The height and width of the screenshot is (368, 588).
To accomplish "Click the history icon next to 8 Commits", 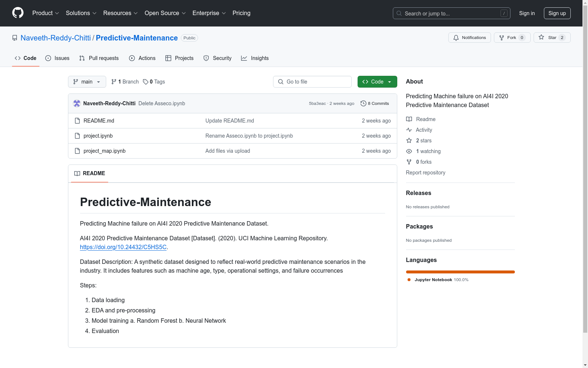I will click(x=363, y=103).
